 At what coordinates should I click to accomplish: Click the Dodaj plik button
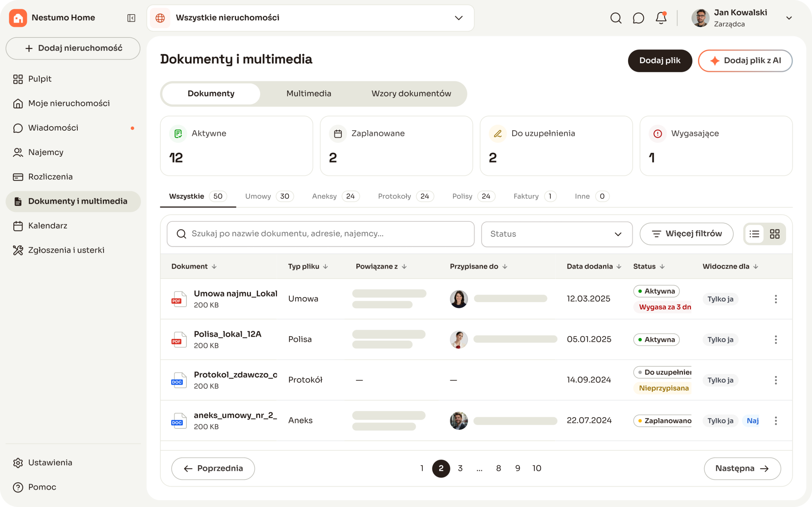click(660, 61)
